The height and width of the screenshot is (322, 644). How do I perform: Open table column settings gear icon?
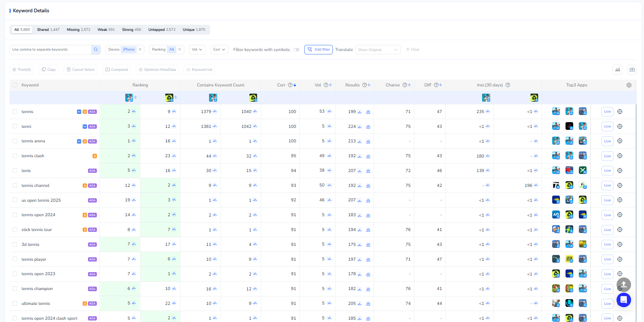pos(629,85)
